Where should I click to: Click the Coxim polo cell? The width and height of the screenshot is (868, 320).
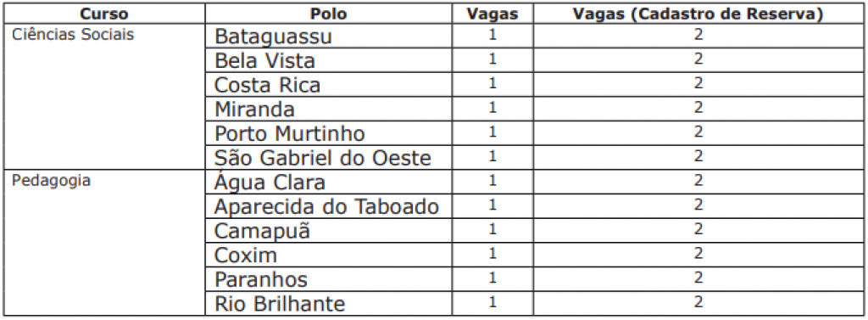(x=328, y=255)
